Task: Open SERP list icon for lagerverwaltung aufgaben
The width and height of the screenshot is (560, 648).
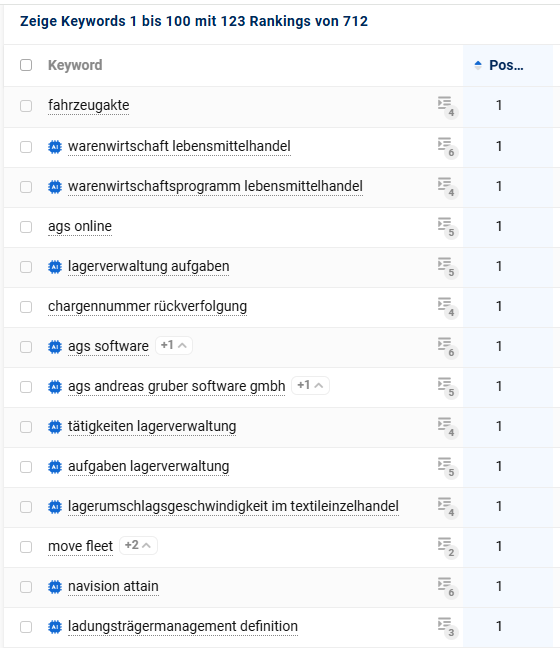Action: 447,267
